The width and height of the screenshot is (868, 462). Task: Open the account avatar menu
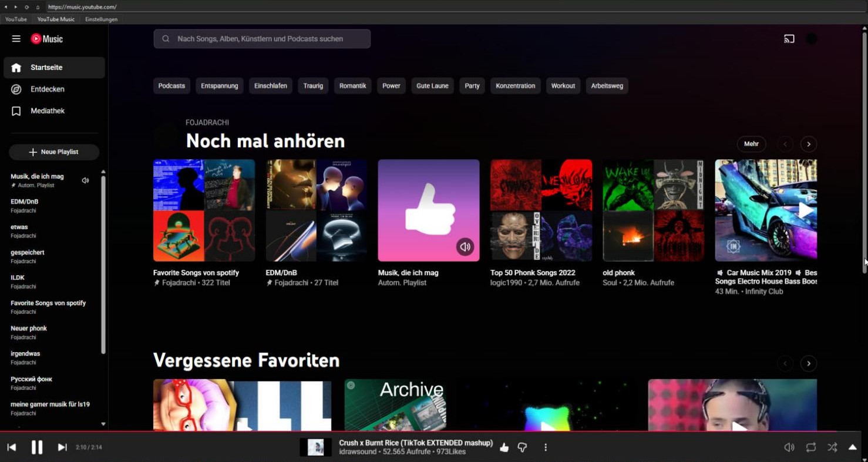(x=812, y=39)
